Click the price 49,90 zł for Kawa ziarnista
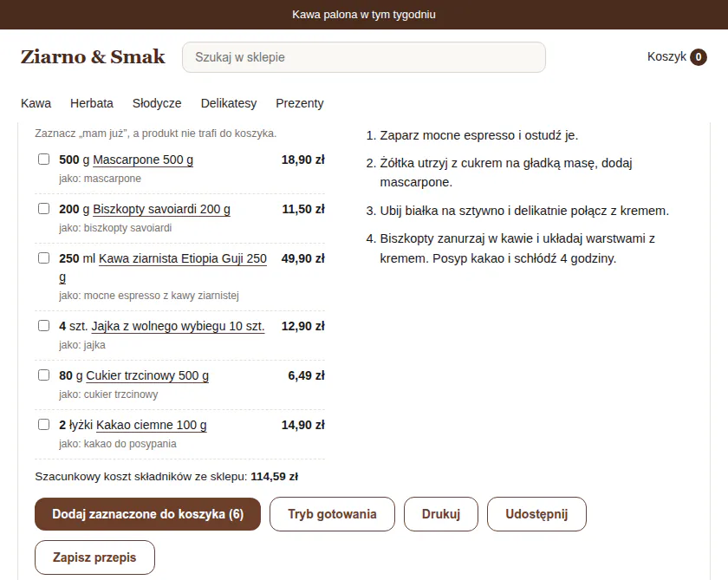The height and width of the screenshot is (580, 728). coord(302,258)
